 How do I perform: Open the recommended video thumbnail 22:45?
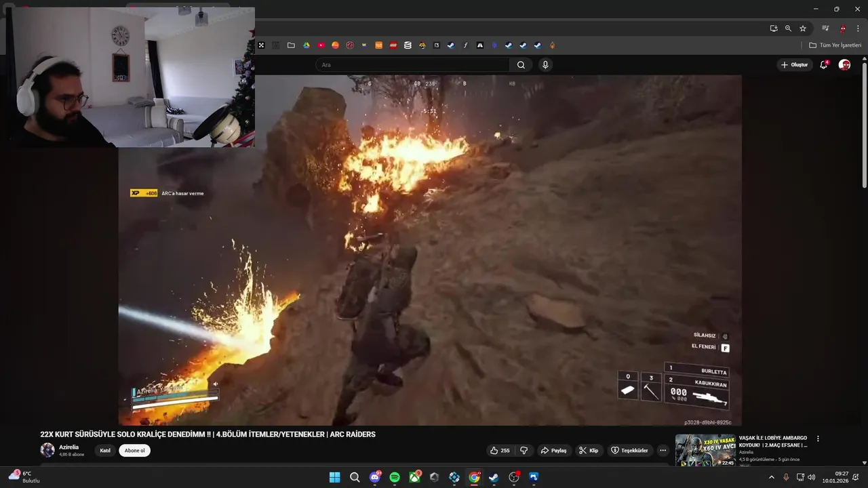pos(705,450)
